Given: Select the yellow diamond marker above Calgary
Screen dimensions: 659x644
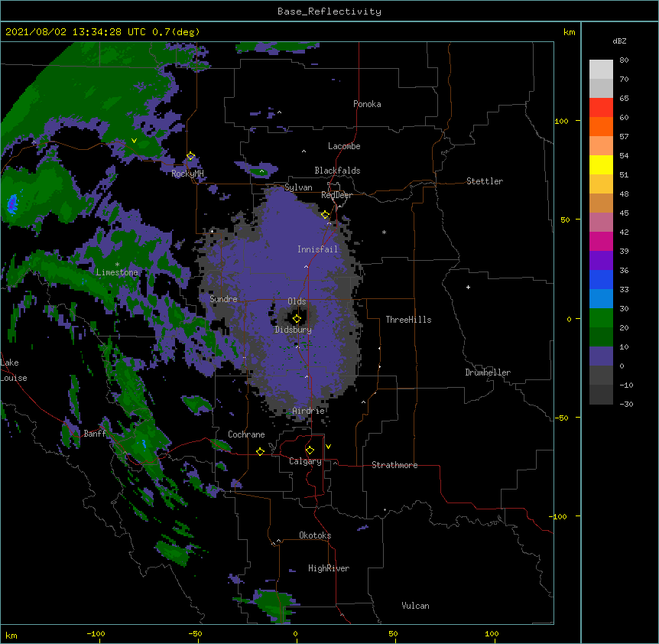Looking at the screenshot, I should (310, 450).
